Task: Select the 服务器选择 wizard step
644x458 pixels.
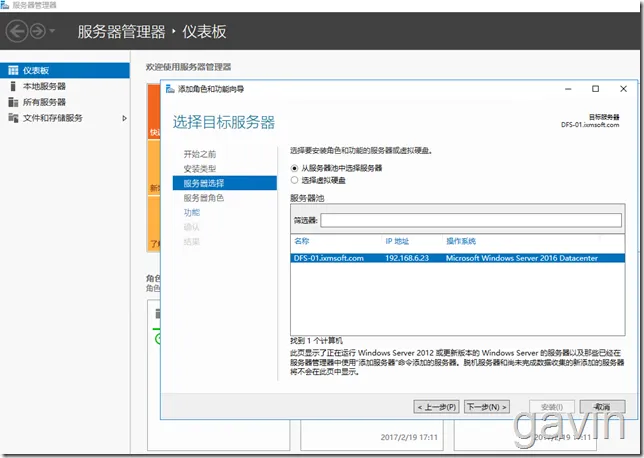Action: point(225,183)
